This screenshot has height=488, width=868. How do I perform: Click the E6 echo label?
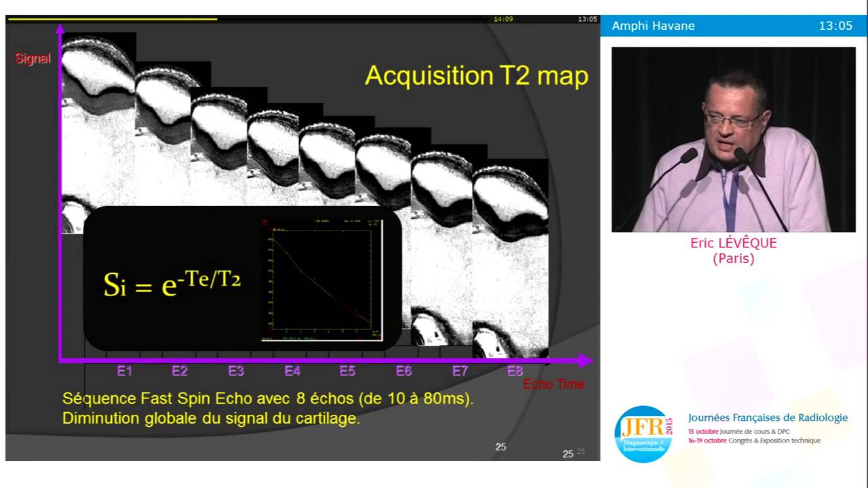[x=403, y=371]
